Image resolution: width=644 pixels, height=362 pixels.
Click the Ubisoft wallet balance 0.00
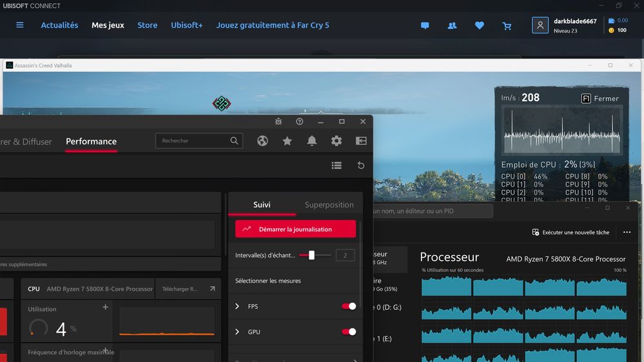coord(618,20)
